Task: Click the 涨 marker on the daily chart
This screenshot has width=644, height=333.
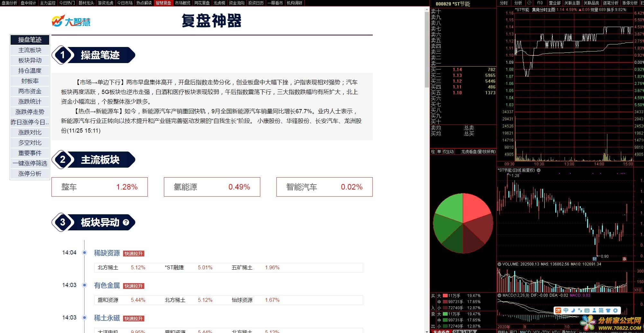Action: 624,259
